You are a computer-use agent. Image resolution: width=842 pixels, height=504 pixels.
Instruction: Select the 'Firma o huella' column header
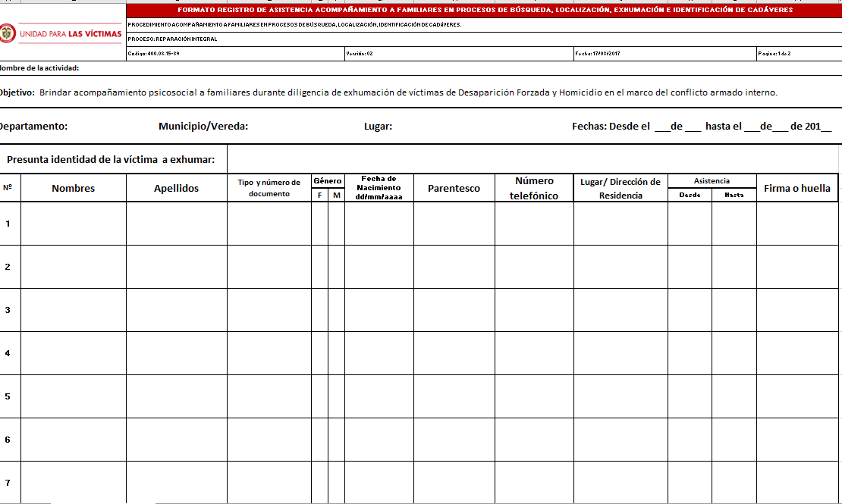797,188
